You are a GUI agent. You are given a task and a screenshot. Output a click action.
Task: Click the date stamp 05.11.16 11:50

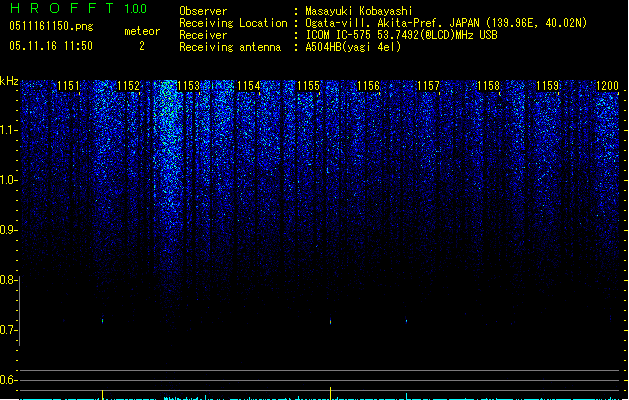51,46
